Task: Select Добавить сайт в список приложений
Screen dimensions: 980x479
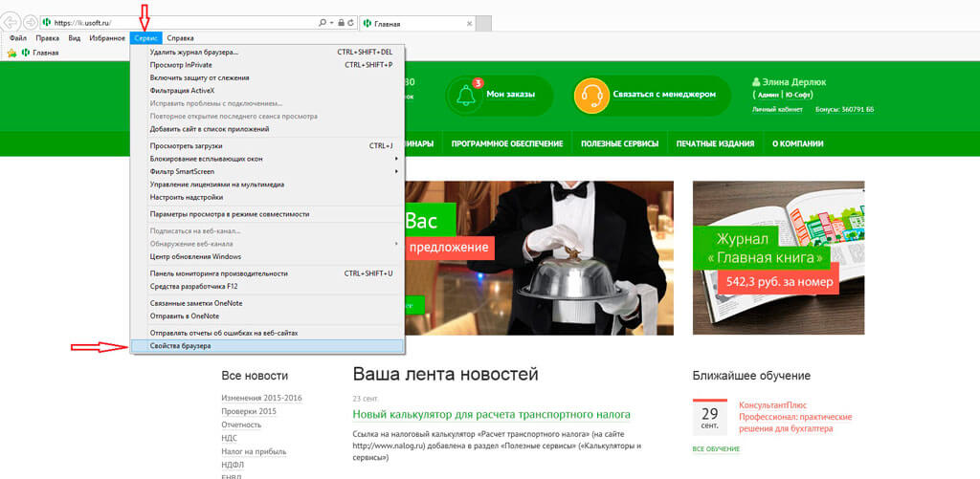Action: point(268,129)
